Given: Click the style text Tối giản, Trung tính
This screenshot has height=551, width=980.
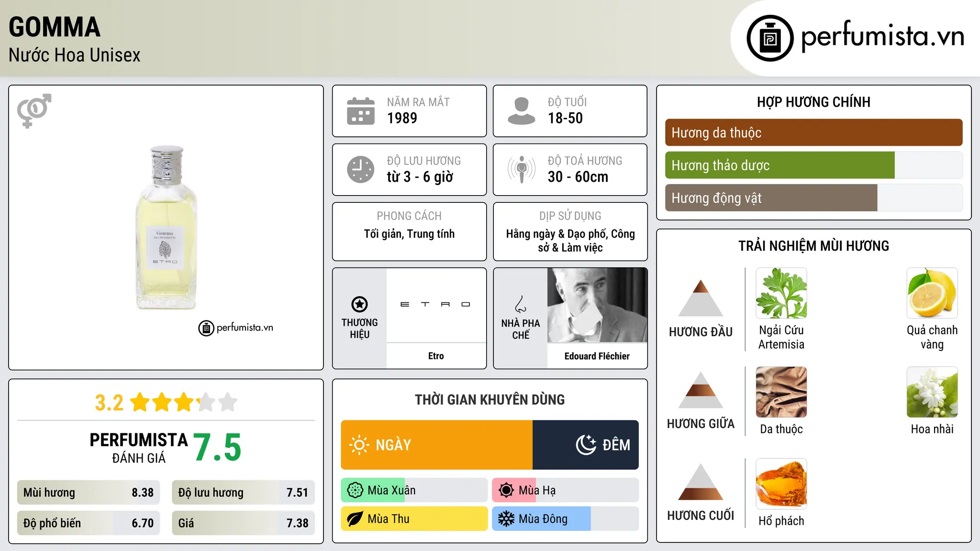Looking at the screenshot, I should tap(409, 234).
